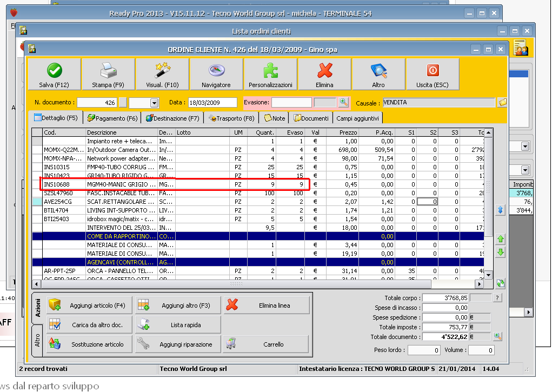Print the order with Stampa (F9)
This screenshot has width=552, height=392.
tap(108, 75)
